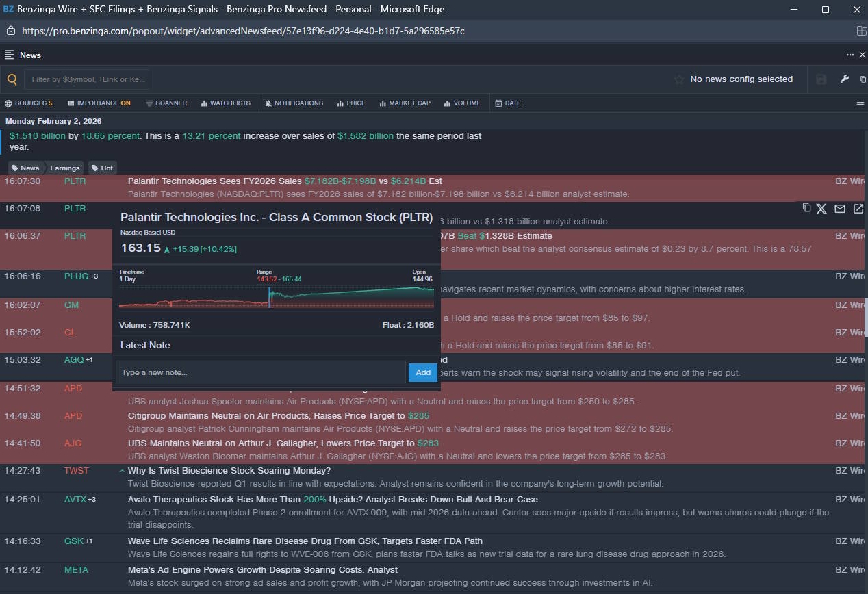The height and width of the screenshot is (594, 868).
Task: Open PLTR story in new window icon
Action: (858, 209)
